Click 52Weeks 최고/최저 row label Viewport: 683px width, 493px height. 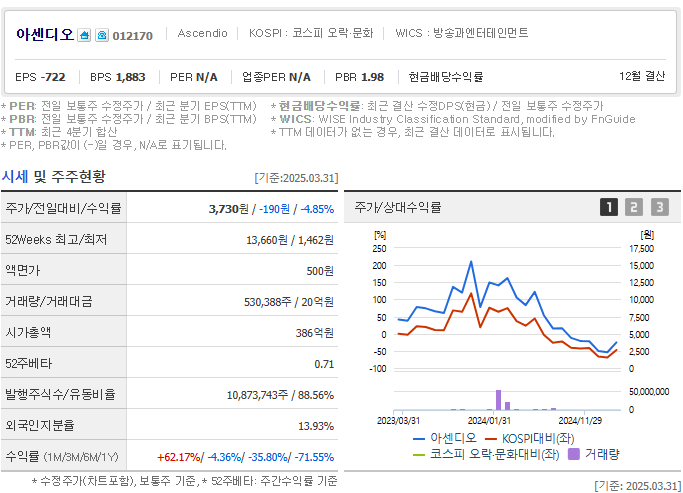(x=56, y=239)
